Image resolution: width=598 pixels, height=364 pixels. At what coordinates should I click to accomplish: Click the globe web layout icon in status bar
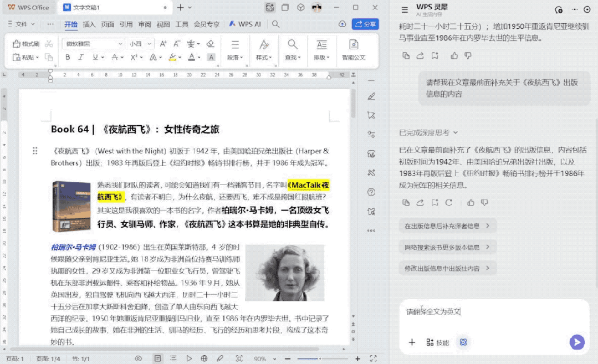[x=204, y=358]
